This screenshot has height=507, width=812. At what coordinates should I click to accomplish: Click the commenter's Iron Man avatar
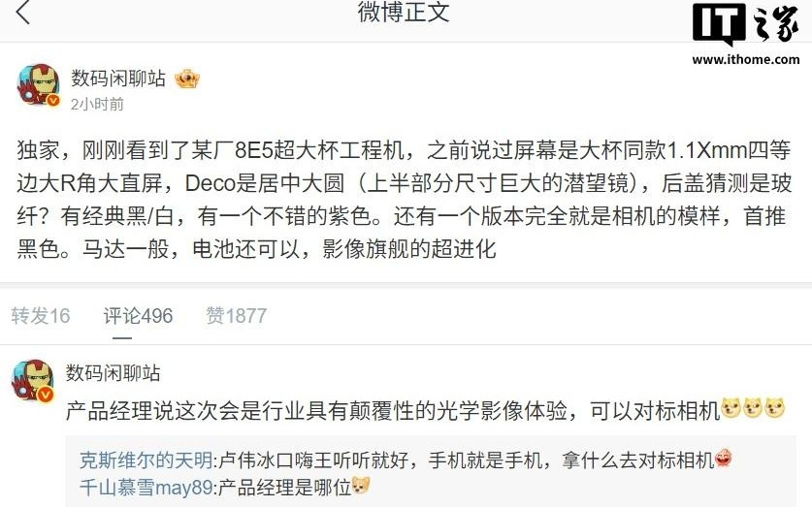coord(33,381)
